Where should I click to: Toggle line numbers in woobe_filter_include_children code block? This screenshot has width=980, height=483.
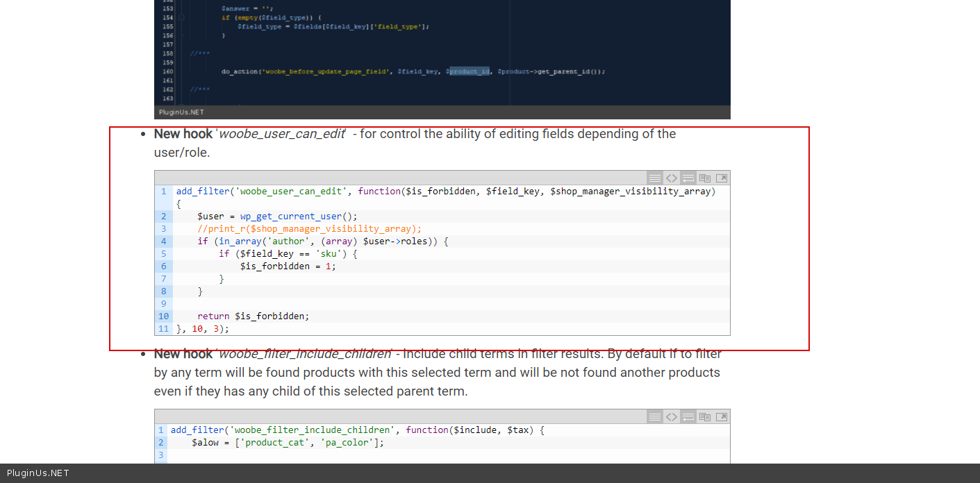[x=654, y=417]
